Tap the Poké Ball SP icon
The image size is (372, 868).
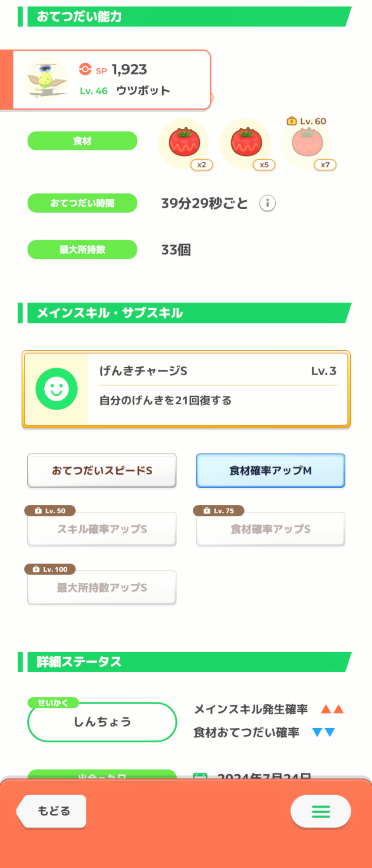click(85, 69)
